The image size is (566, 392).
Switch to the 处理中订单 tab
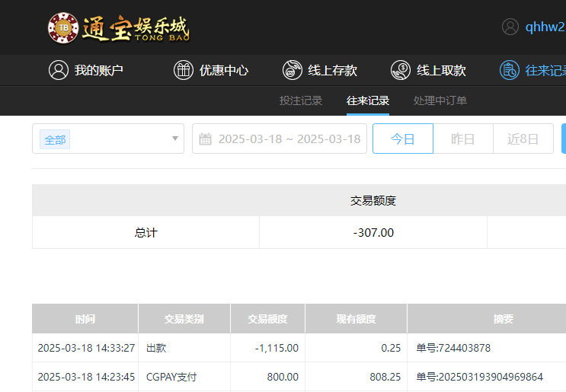[x=440, y=100]
